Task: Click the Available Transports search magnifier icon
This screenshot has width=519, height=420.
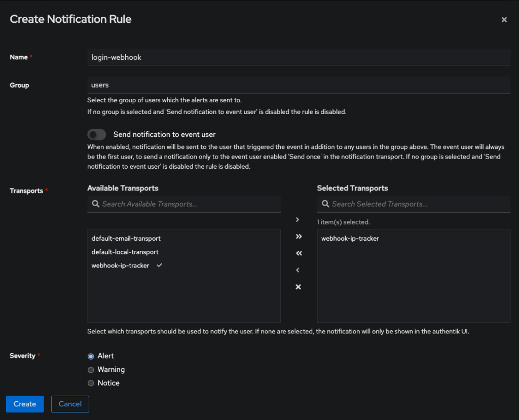Action: 95,204
